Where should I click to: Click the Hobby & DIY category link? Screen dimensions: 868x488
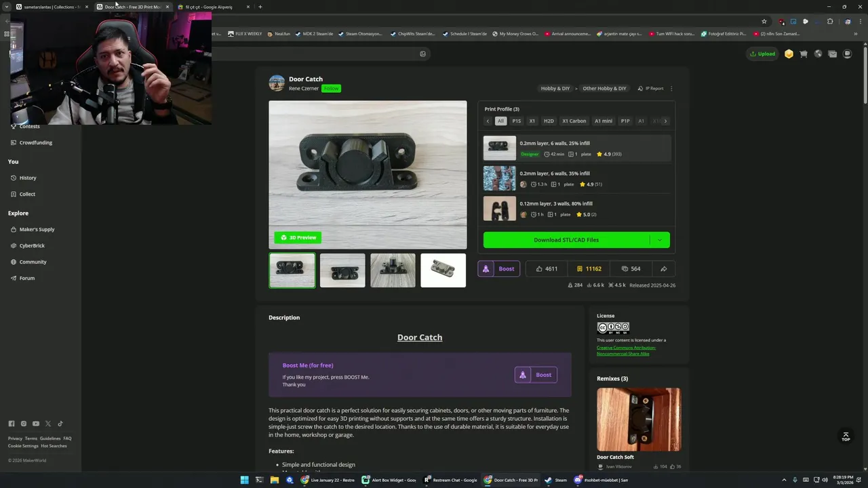coord(555,88)
